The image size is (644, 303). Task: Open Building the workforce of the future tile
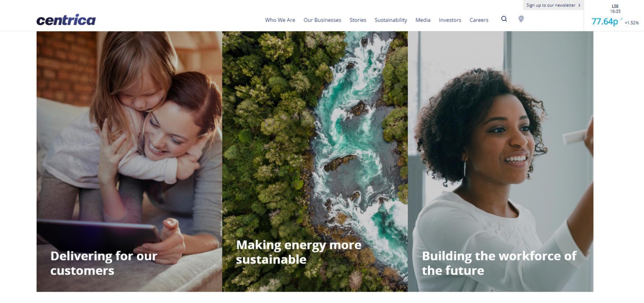click(500, 161)
